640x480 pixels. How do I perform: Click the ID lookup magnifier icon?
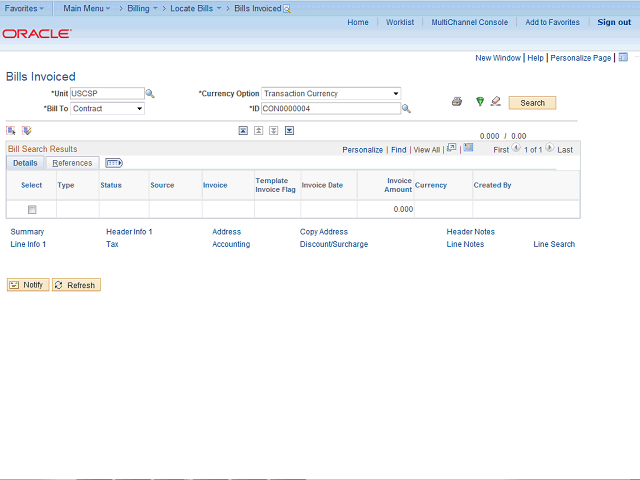(407, 109)
